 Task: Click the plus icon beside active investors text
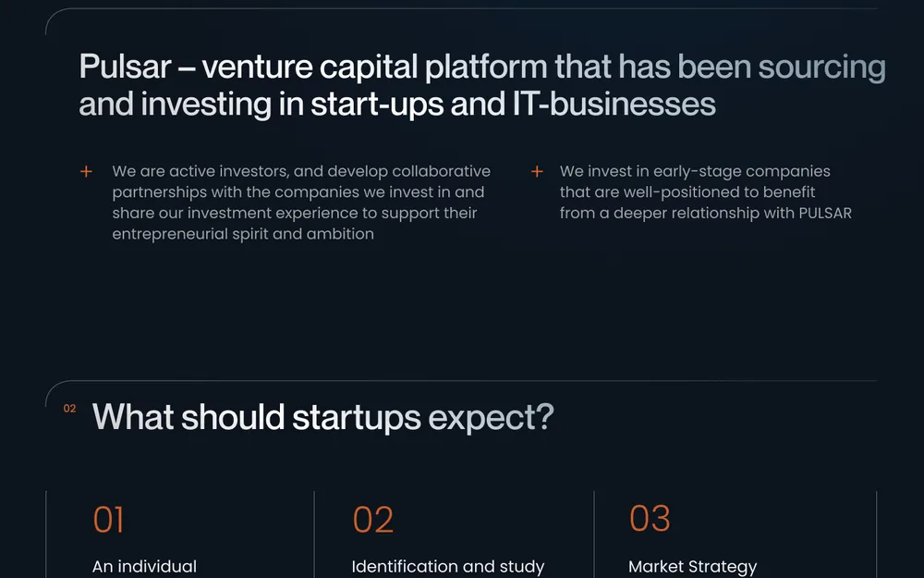click(86, 172)
